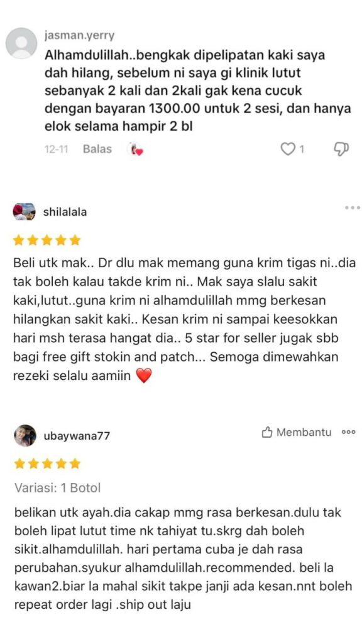Open the three-dots menu on ubaywana77's review
The image size is (362, 644).
click(348, 433)
